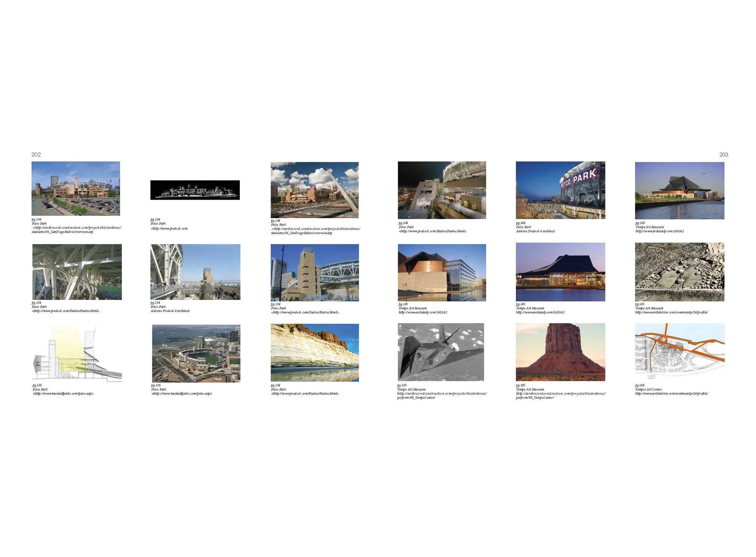The height and width of the screenshot is (557, 756).
Task: Click 'Tempe Art Muesum' caption under the aerial ruins
Action: coord(649,308)
